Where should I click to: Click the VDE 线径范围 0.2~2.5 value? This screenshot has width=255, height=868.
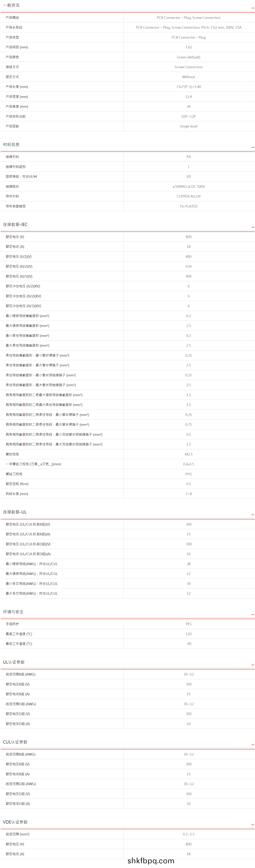pos(188,834)
